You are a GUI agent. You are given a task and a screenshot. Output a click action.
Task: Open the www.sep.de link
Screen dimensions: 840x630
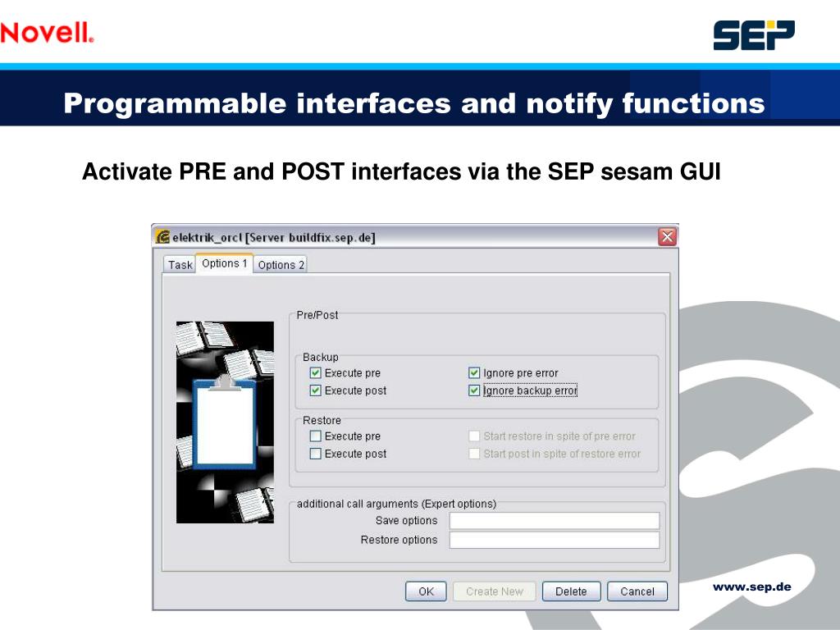click(751, 587)
